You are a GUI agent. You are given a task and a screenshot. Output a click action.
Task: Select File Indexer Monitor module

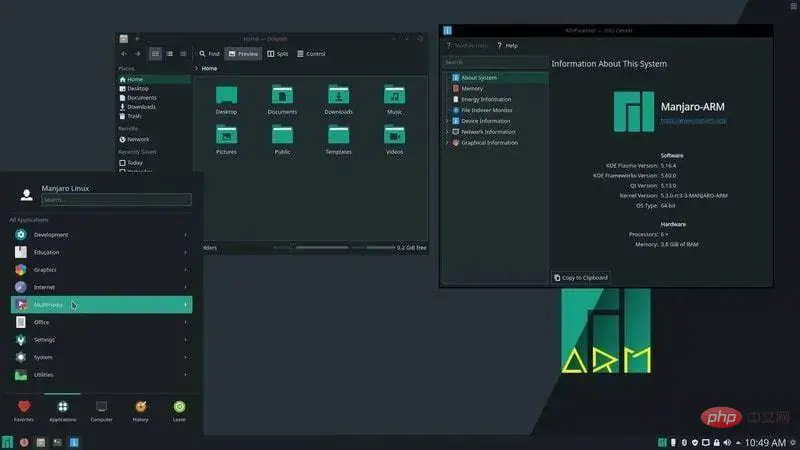(x=495, y=110)
